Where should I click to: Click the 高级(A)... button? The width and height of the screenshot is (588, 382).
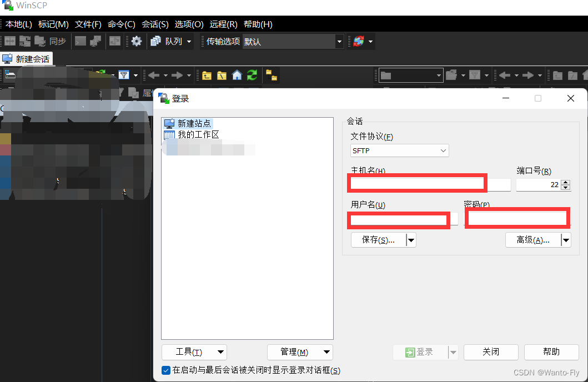coord(533,240)
